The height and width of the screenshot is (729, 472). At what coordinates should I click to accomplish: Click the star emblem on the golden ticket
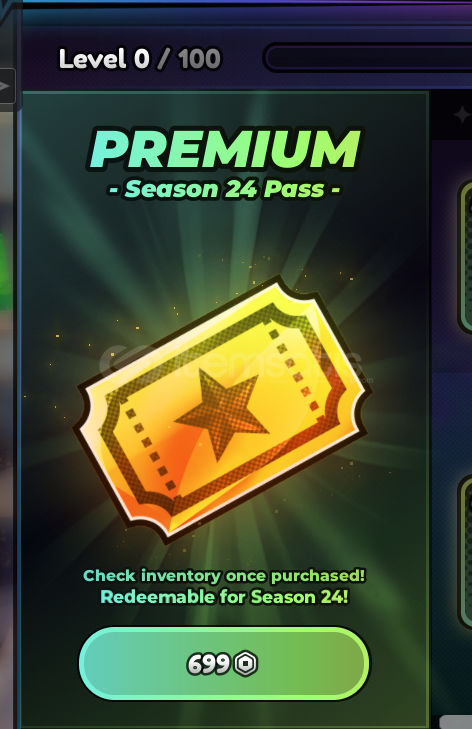coord(222,411)
